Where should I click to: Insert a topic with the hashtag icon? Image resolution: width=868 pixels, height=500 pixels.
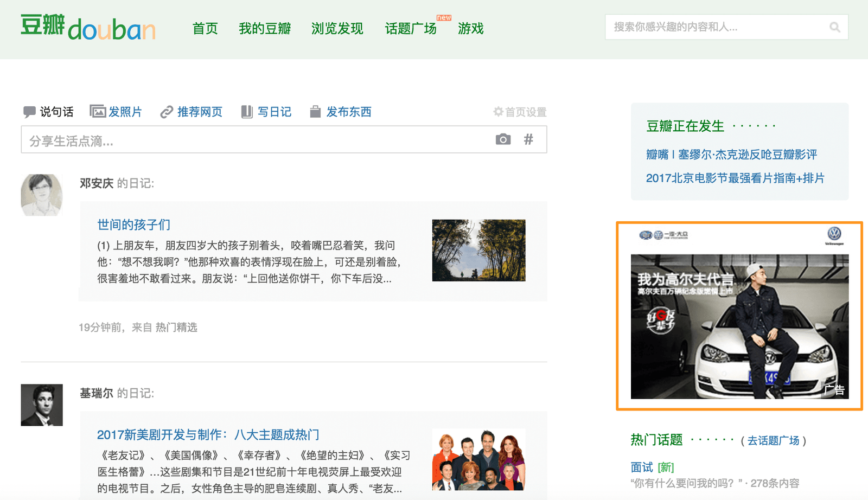tap(528, 139)
